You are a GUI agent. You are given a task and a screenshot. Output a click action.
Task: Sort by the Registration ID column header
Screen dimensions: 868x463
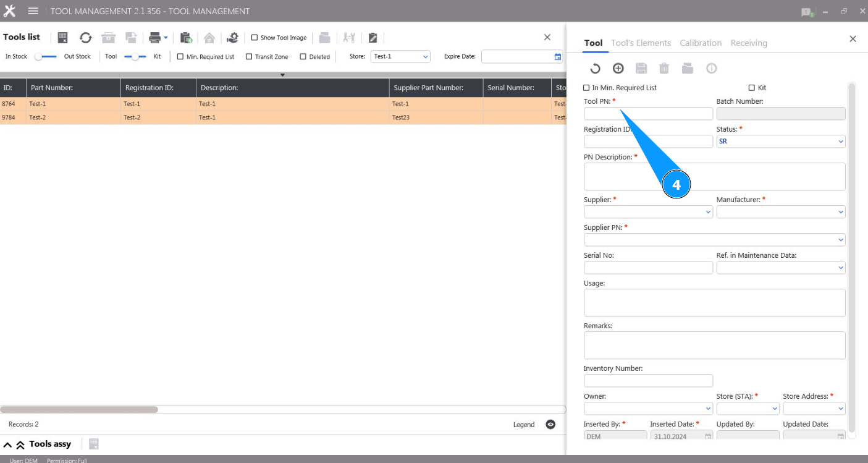pyautogui.click(x=158, y=88)
